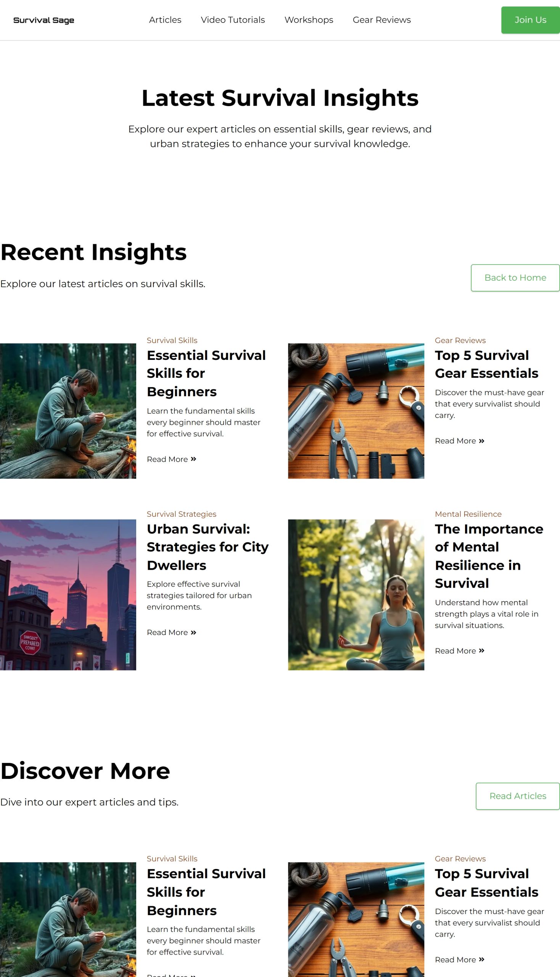Open the survival gear thumbnail in Recent Insights
This screenshot has width=560, height=977.
(356, 411)
